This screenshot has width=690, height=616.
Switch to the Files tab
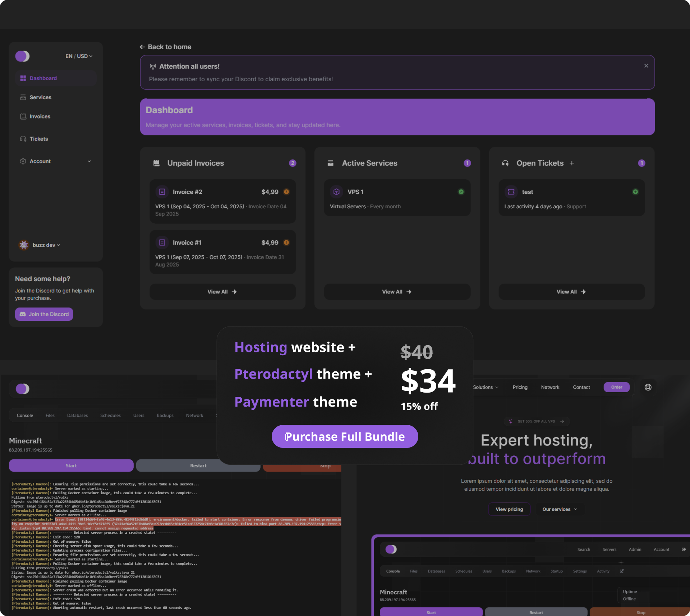coord(50,415)
